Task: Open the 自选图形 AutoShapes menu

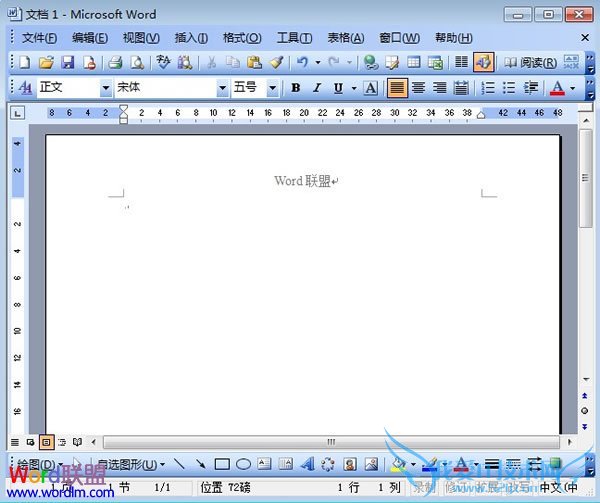Action: pyautogui.click(x=131, y=464)
